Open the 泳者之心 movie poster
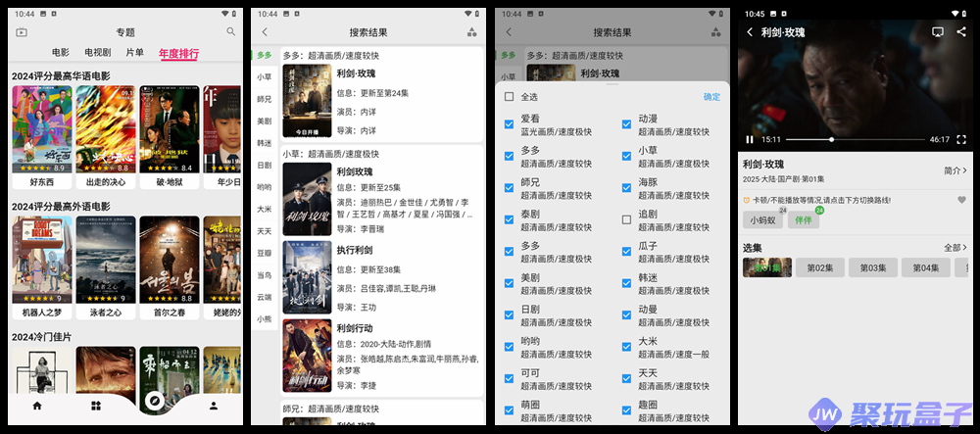This screenshot has height=434, width=980. [106, 260]
